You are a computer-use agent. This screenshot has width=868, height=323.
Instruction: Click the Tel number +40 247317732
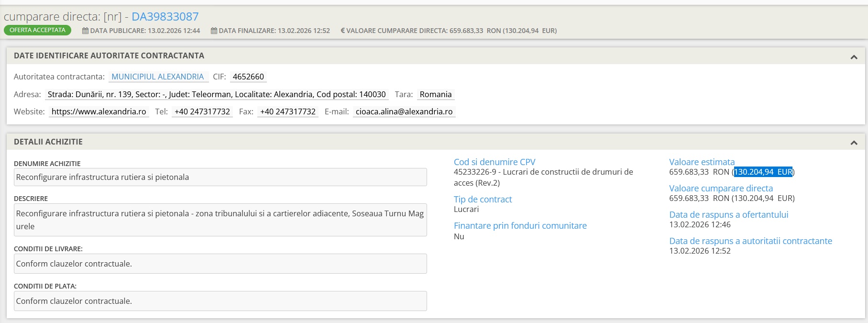(202, 111)
